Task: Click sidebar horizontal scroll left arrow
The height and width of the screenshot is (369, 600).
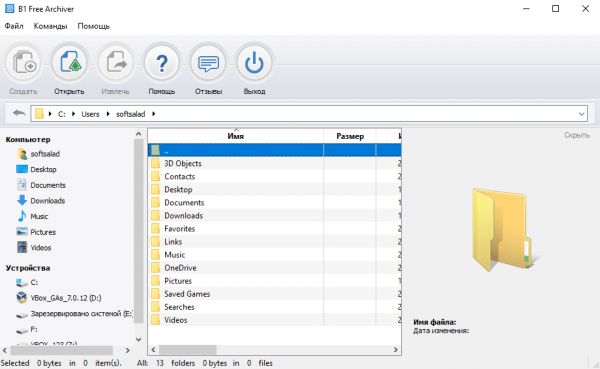Action: (5, 350)
